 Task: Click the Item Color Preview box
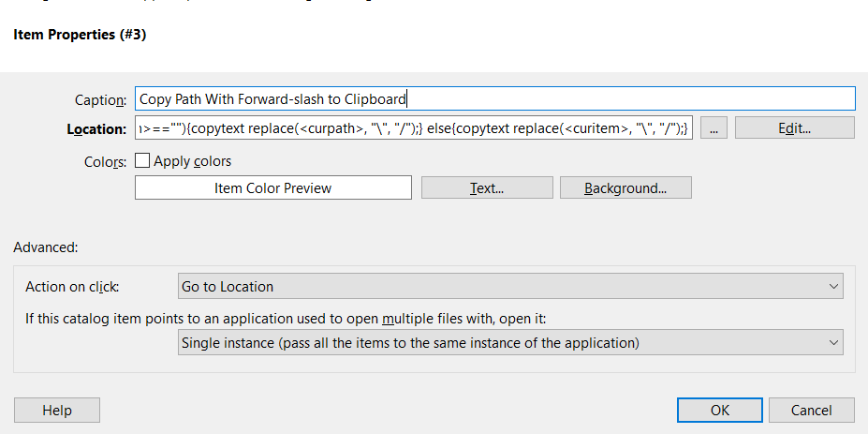click(273, 188)
